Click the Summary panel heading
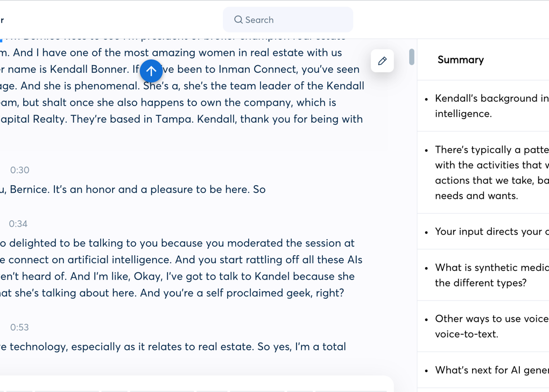The image size is (549, 392). tap(460, 60)
